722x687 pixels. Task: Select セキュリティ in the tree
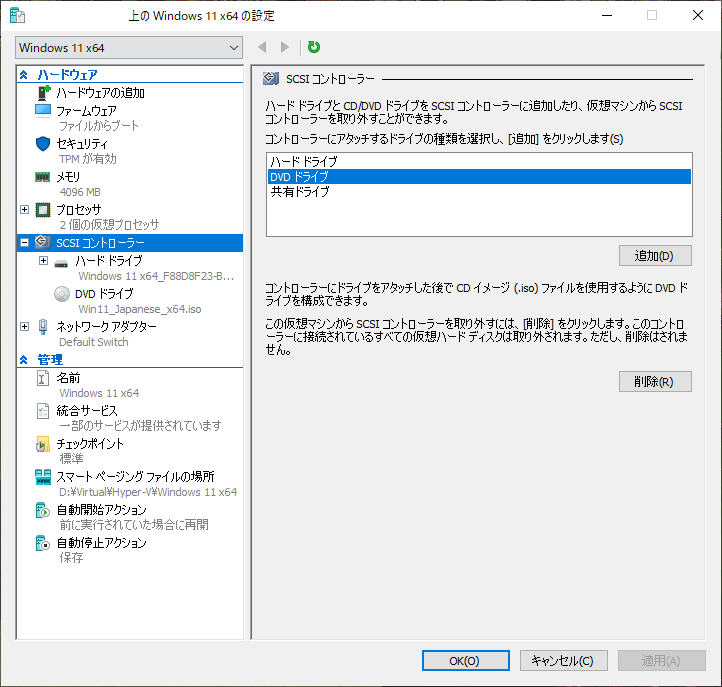pyautogui.click(x=82, y=144)
